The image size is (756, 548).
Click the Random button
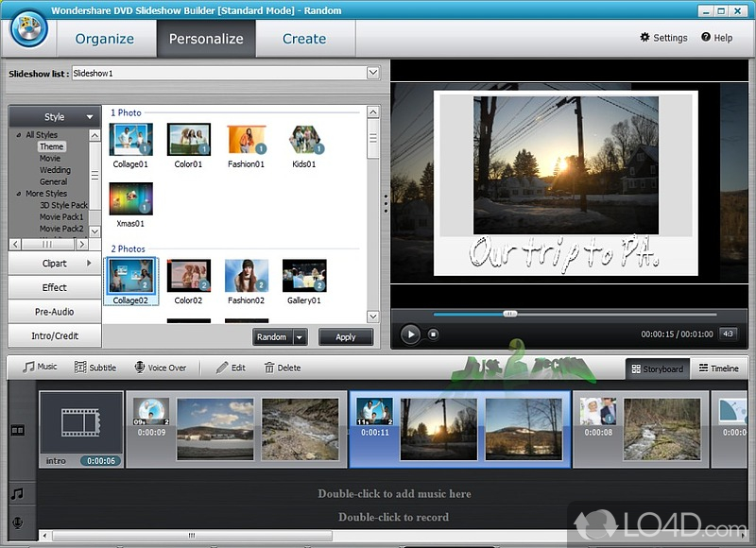tap(272, 337)
